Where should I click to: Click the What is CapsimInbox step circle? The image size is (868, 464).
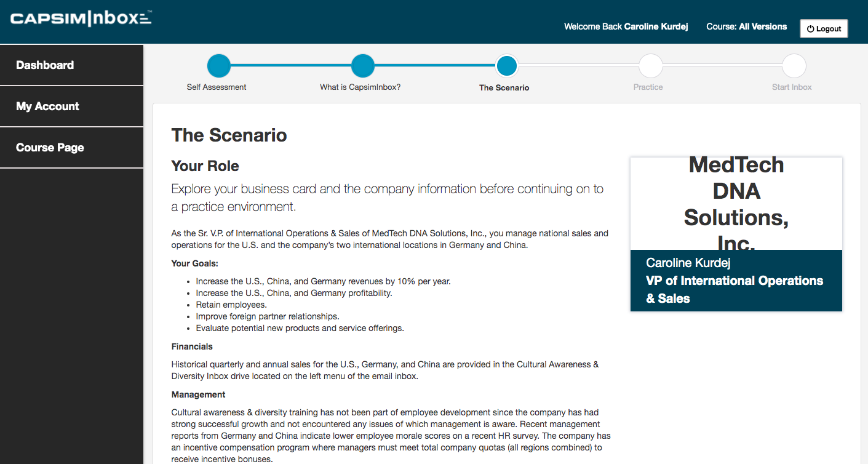coord(362,65)
